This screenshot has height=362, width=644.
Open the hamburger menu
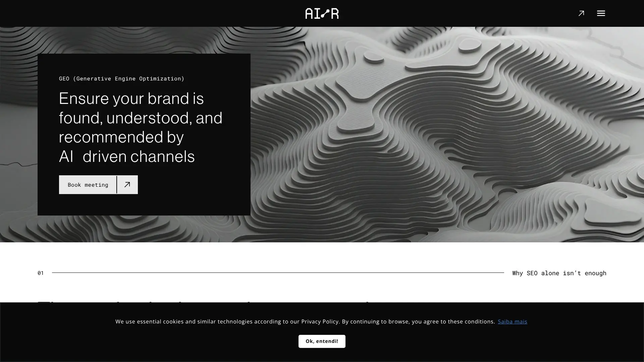tap(601, 13)
